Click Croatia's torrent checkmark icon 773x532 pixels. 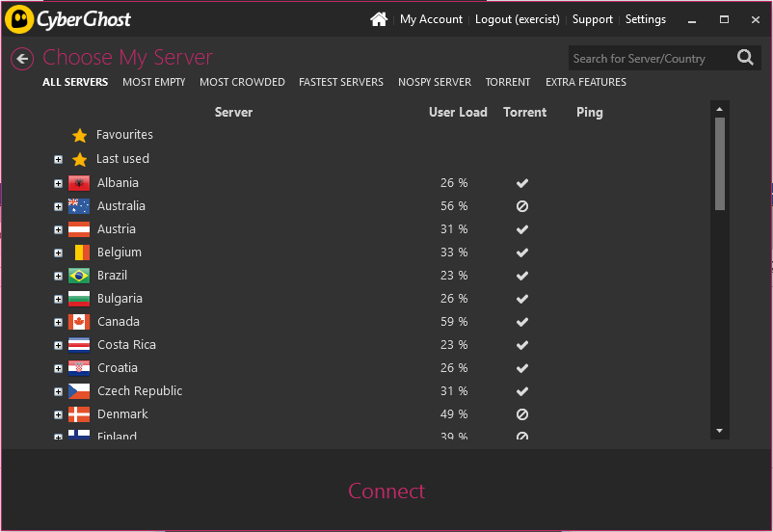coord(522,369)
